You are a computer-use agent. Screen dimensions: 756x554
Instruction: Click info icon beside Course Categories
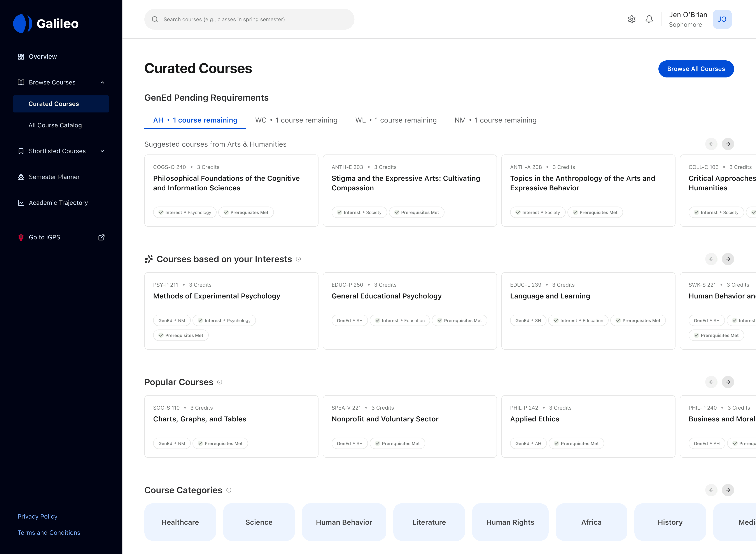point(229,490)
